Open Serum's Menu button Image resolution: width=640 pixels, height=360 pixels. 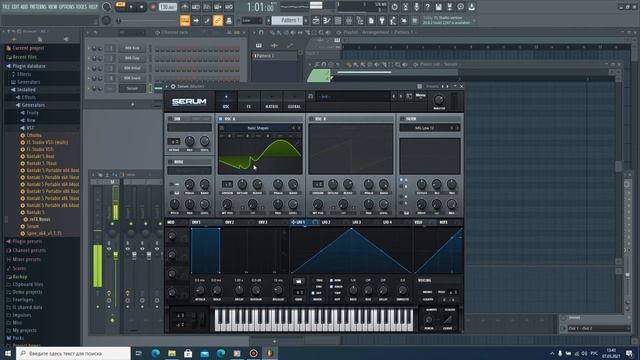tap(421, 96)
